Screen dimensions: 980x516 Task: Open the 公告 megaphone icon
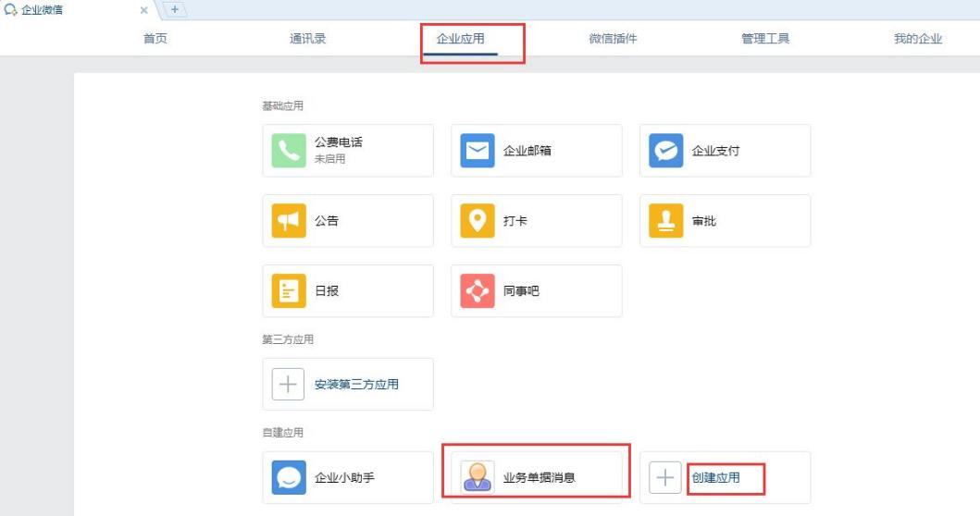tap(289, 221)
